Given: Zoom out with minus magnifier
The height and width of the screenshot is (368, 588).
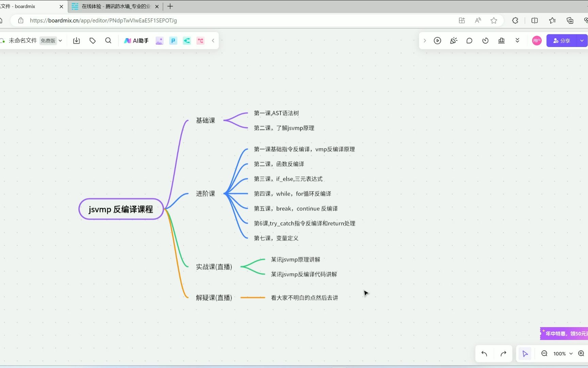Looking at the screenshot, I should pyautogui.click(x=544, y=354).
